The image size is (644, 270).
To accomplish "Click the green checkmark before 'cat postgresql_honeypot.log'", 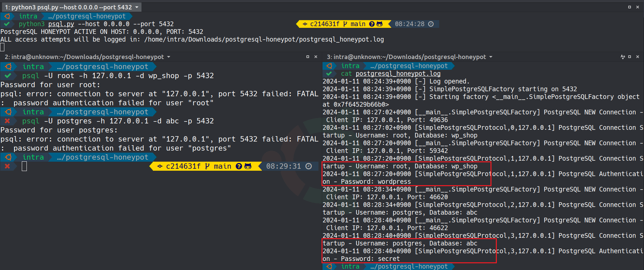I will pyautogui.click(x=329, y=74).
